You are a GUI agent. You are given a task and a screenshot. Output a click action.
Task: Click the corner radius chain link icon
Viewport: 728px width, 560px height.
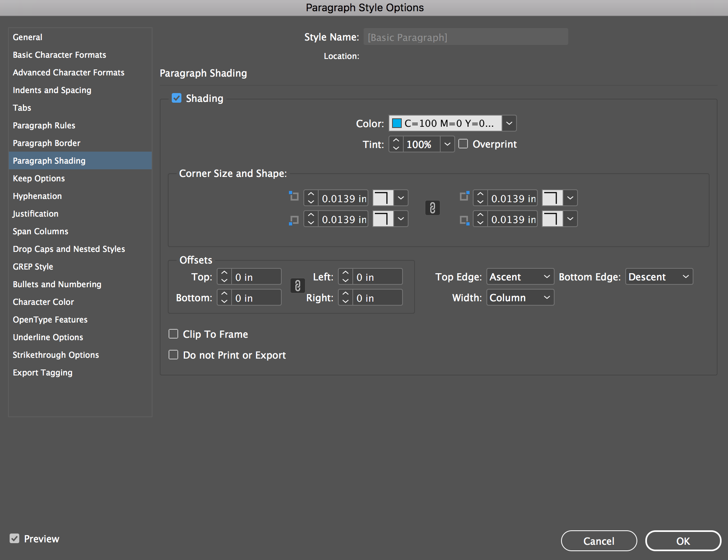(432, 208)
